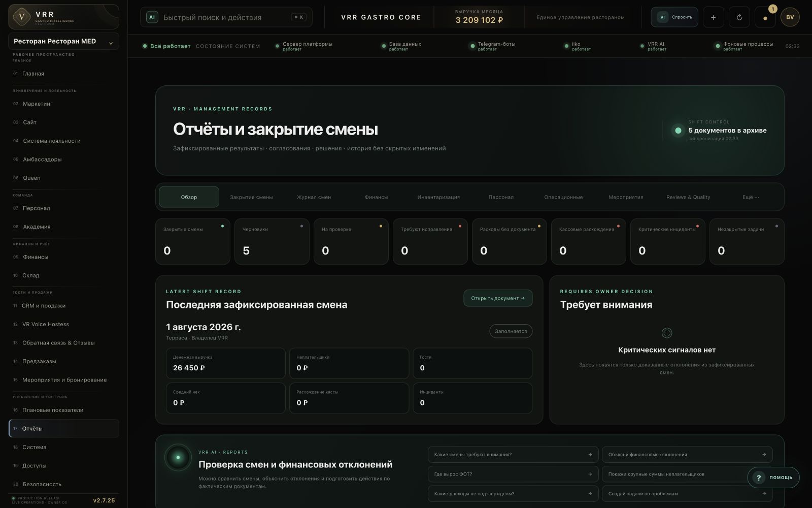Image resolution: width=812 pixels, height=508 pixels.
Task: Select the Финансы tab in the reports bar
Action: tap(376, 197)
